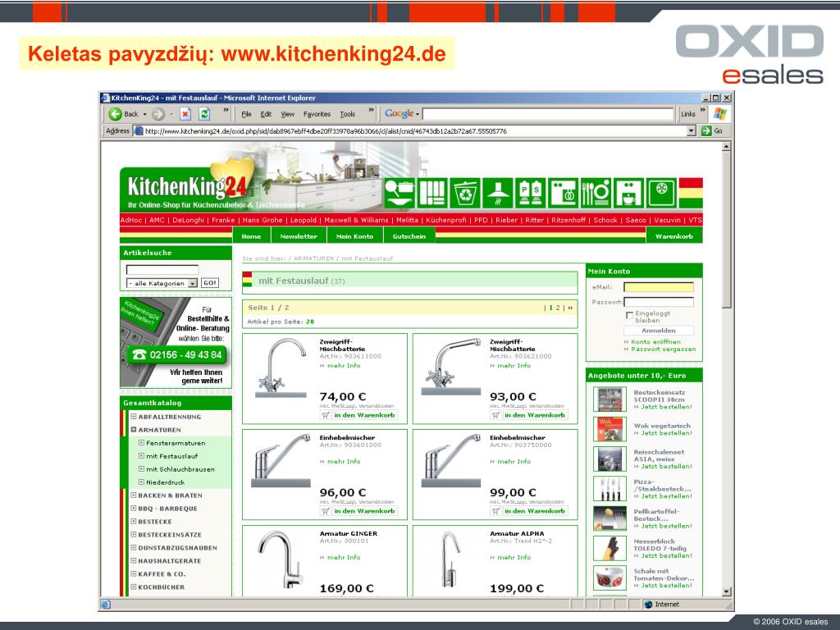The image size is (840, 630).
Task: Click the Konto eröffnen link
Action: pyautogui.click(x=655, y=342)
